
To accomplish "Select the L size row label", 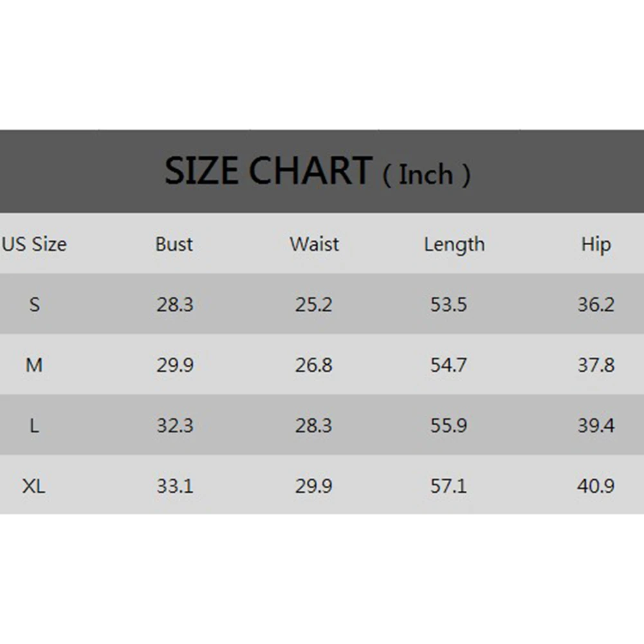I will (x=35, y=425).
